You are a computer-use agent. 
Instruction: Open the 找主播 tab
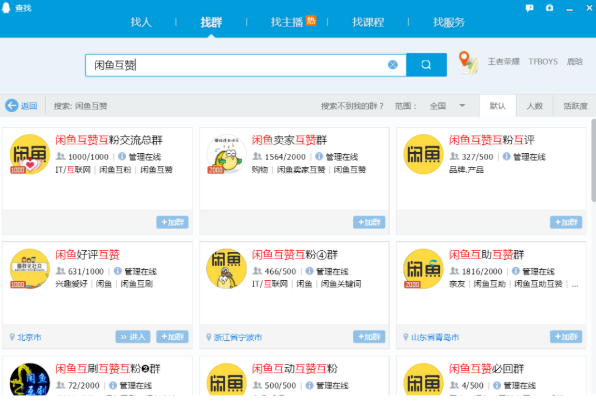(287, 22)
